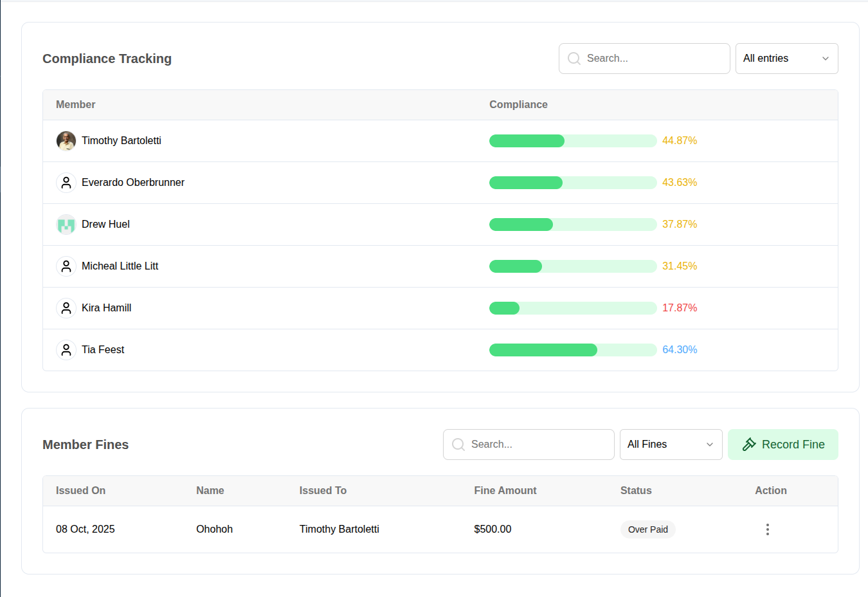
Task: Click Kira Hamill's profile icon
Action: [66, 308]
